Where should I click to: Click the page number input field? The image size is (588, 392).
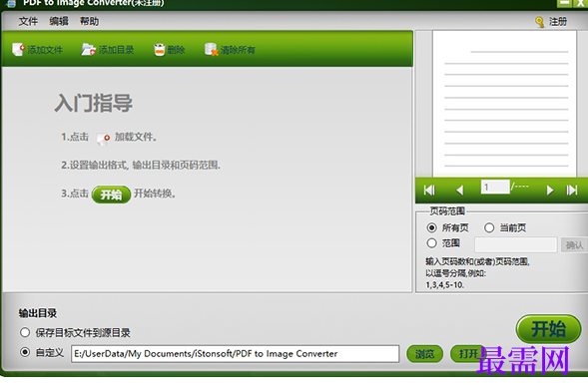pos(495,187)
